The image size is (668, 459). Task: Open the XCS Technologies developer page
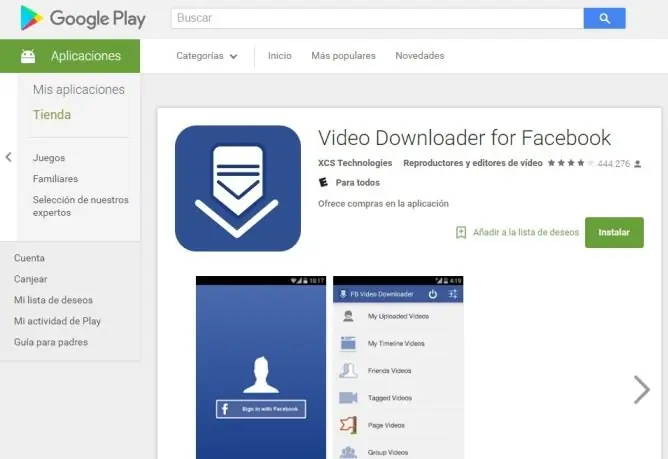(355, 163)
